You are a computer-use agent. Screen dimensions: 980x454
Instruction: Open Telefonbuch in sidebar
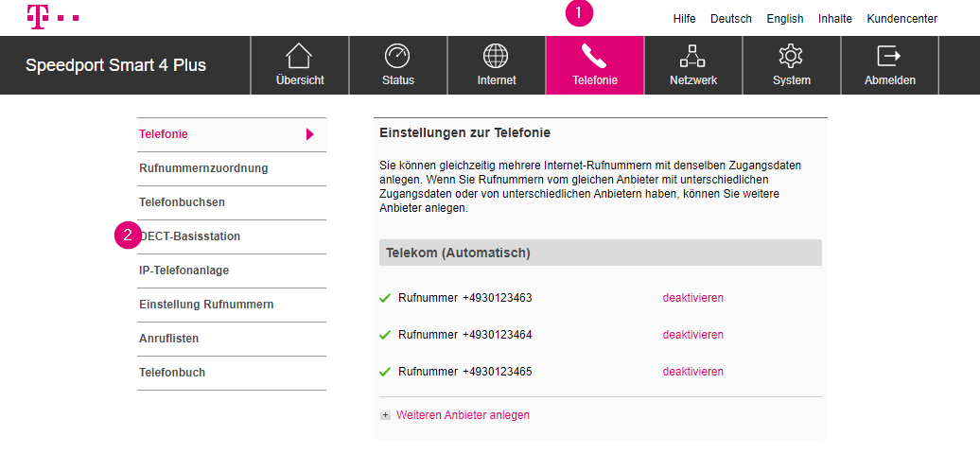click(232, 373)
